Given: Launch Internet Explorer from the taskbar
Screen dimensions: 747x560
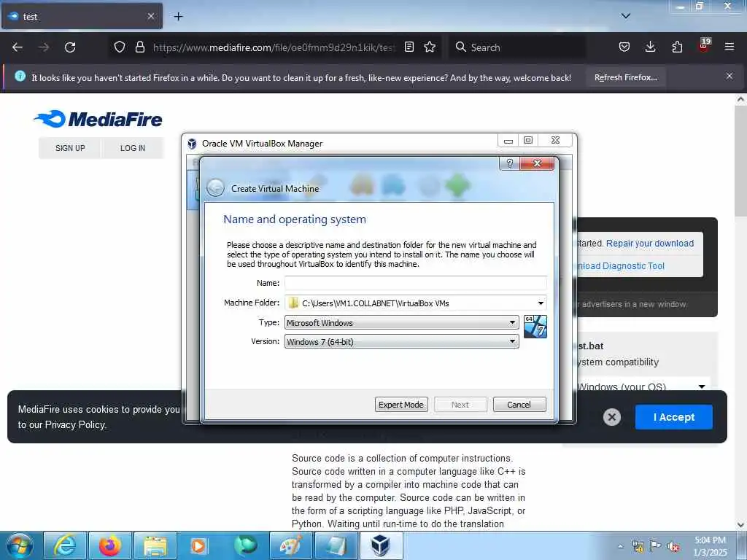Looking at the screenshot, I should pyautogui.click(x=65, y=545).
